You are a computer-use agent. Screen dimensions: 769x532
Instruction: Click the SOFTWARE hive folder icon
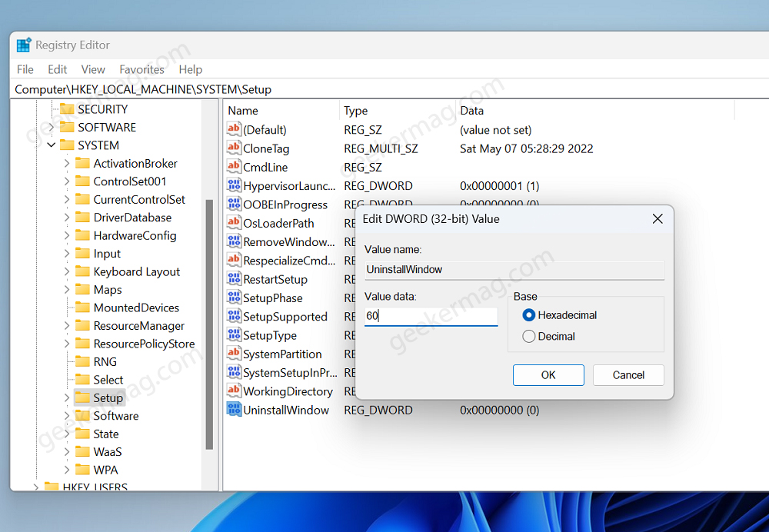click(x=67, y=128)
